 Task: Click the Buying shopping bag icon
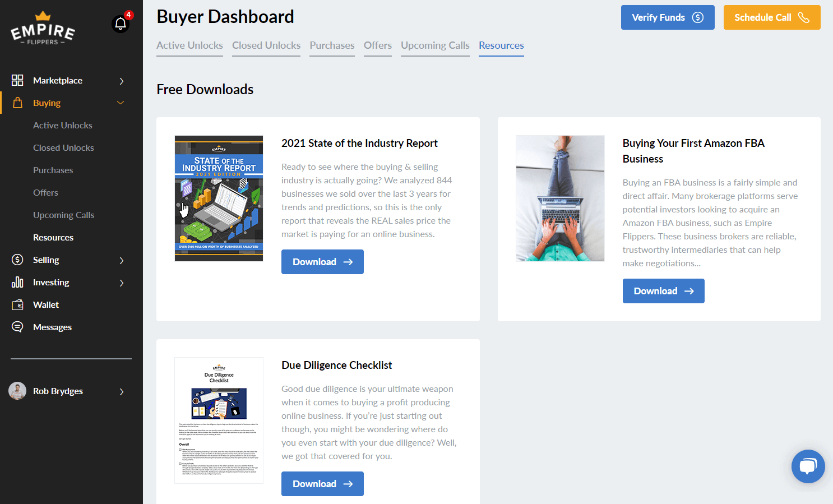click(17, 103)
